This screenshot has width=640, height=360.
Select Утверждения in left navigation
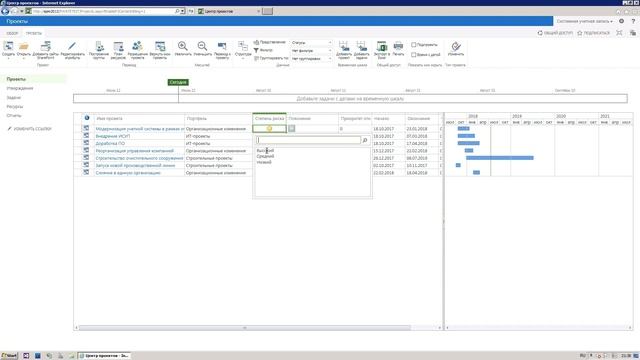click(x=20, y=88)
